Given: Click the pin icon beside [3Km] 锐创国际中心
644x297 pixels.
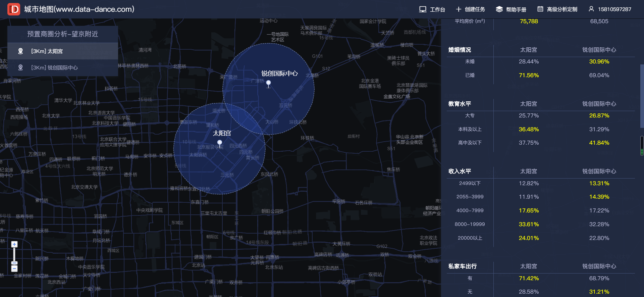Looking at the screenshot, I should pos(20,67).
